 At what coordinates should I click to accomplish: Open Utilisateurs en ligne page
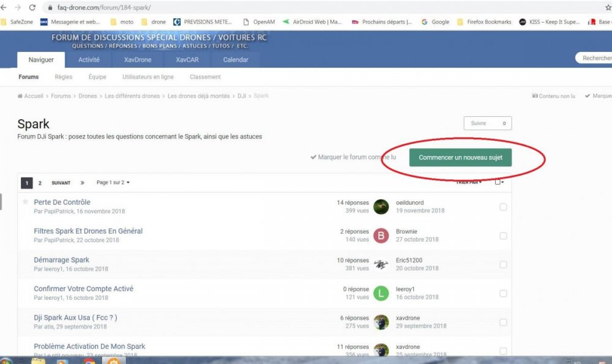[148, 77]
